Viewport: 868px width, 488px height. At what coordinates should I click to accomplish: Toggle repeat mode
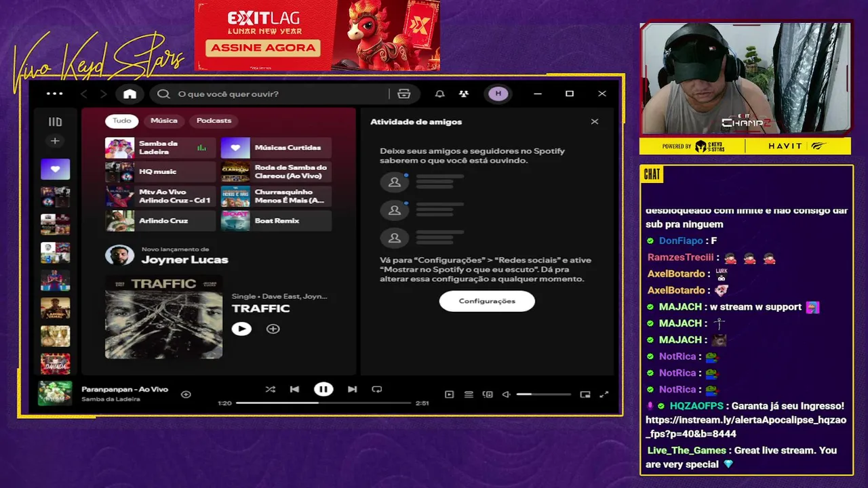point(377,389)
